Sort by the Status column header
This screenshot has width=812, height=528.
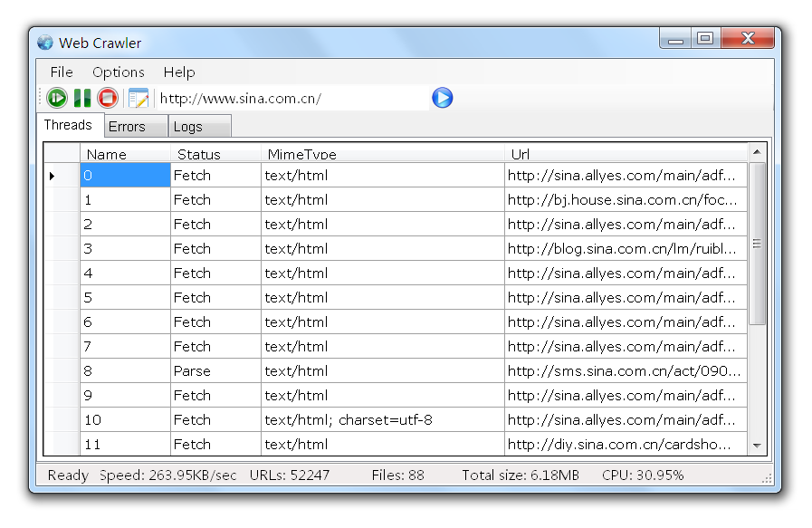pyautogui.click(x=215, y=154)
